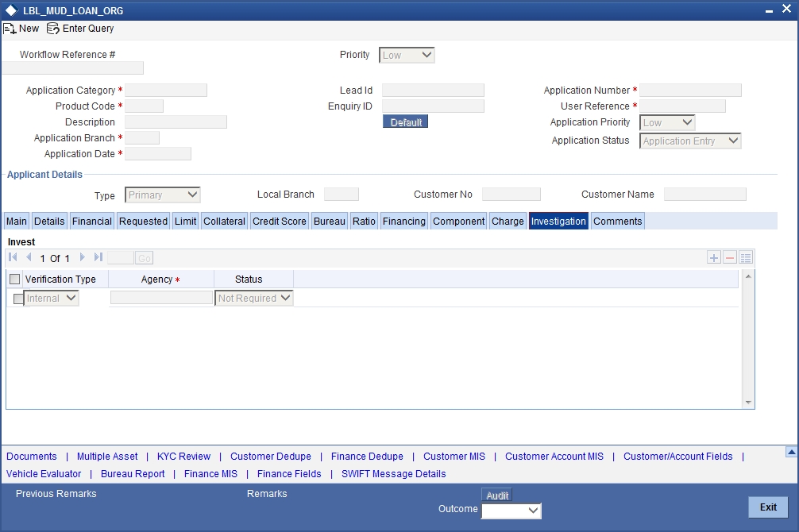Click the Default button

pyautogui.click(x=406, y=121)
